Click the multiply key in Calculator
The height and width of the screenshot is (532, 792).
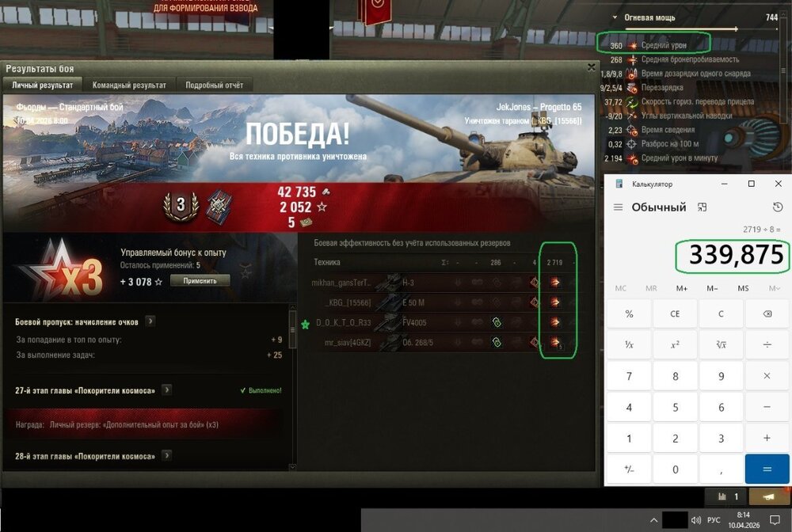767,376
